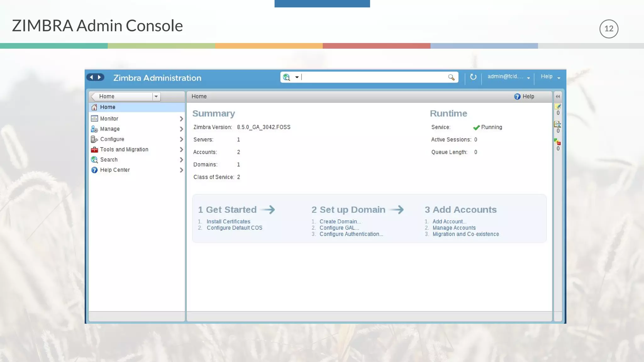The width and height of the screenshot is (644, 362).
Task: Open the Help menu in the header
Action: (x=550, y=77)
